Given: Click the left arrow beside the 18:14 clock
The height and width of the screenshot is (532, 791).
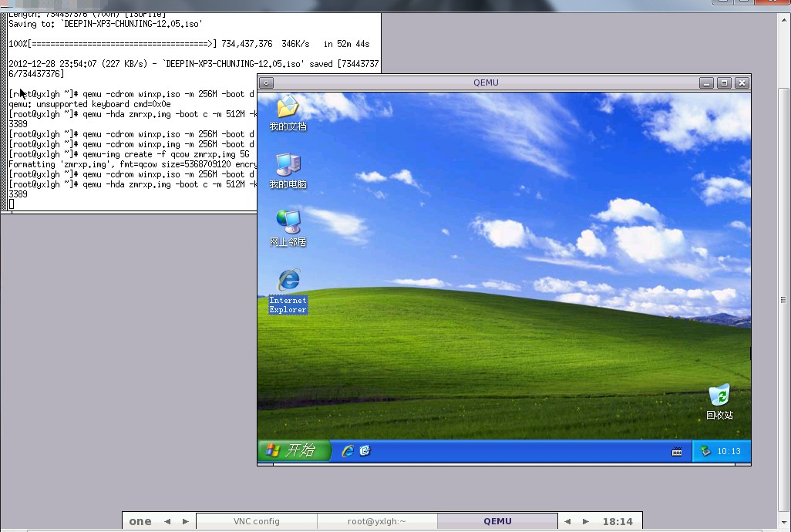Looking at the screenshot, I should click(x=567, y=521).
